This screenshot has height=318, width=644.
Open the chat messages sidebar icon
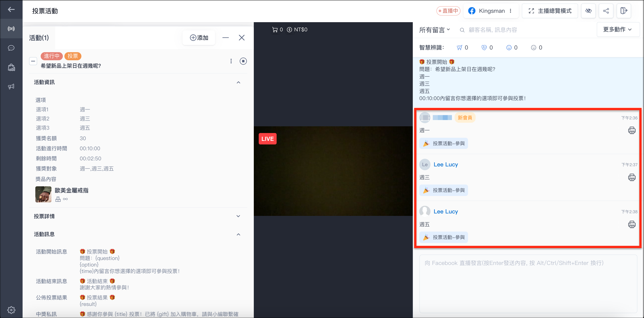[x=11, y=48]
